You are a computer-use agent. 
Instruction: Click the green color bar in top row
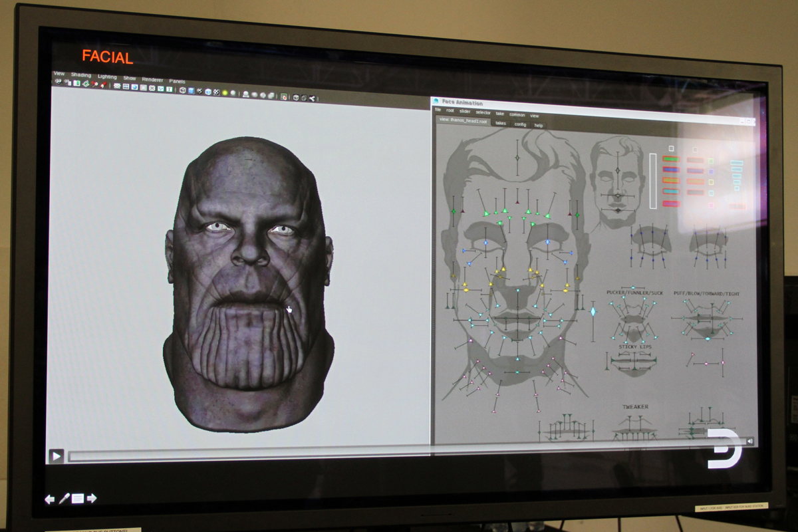(x=670, y=160)
